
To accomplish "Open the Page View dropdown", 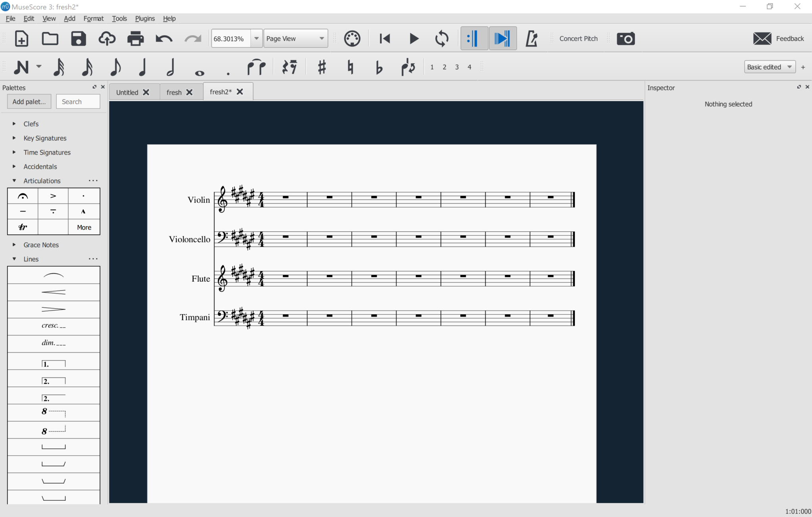I will (x=295, y=38).
